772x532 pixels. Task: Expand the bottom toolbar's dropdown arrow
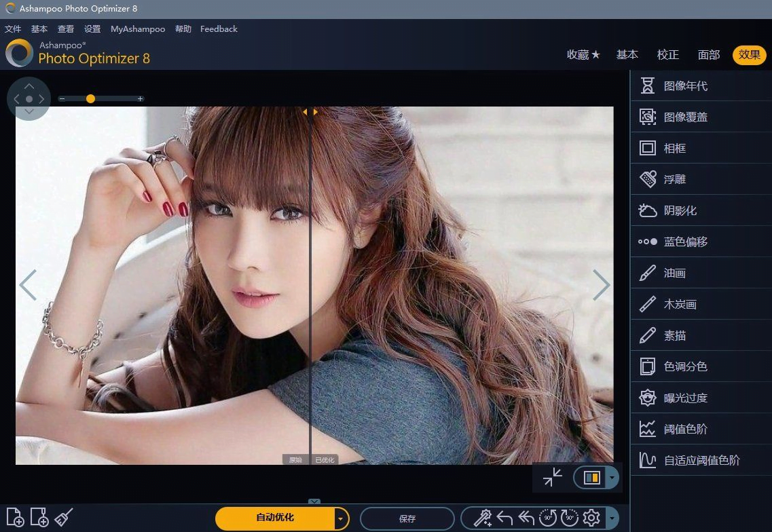(x=612, y=518)
